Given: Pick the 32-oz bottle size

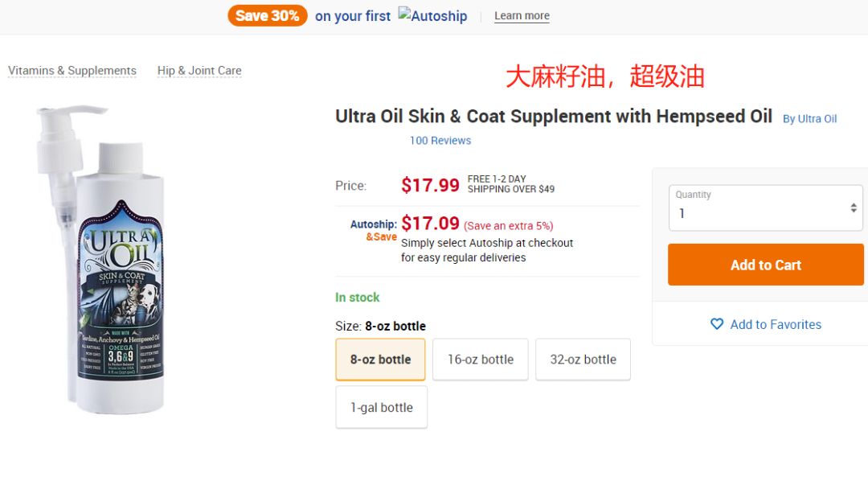Looking at the screenshot, I should [583, 360].
